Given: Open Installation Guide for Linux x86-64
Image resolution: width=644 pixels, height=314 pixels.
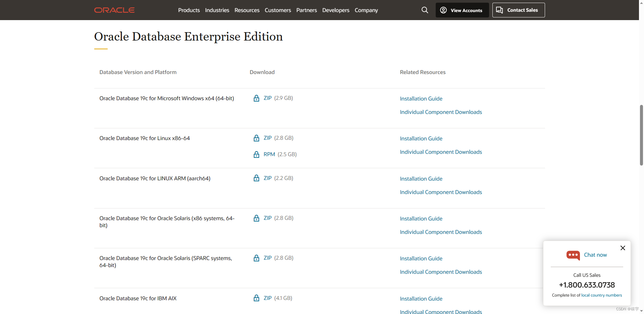Looking at the screenshot, I should pyautogui.click(x=421, y=138).
